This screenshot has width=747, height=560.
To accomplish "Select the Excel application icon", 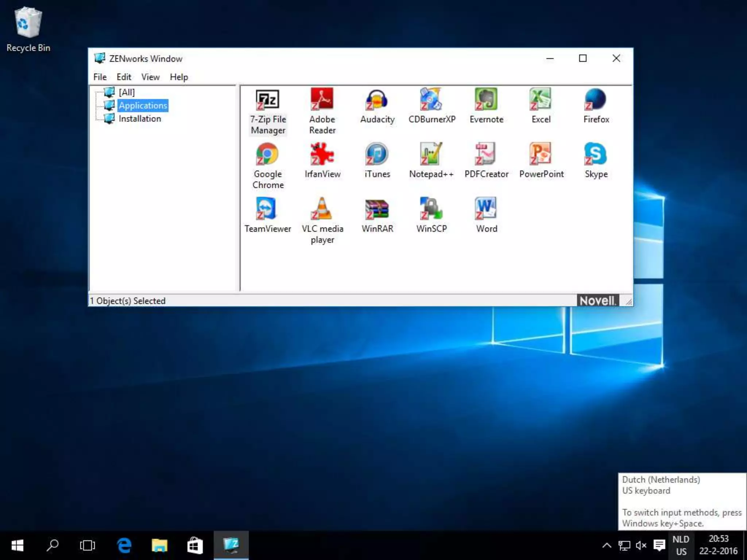I will pyautogui.click(x=541, y=99).
